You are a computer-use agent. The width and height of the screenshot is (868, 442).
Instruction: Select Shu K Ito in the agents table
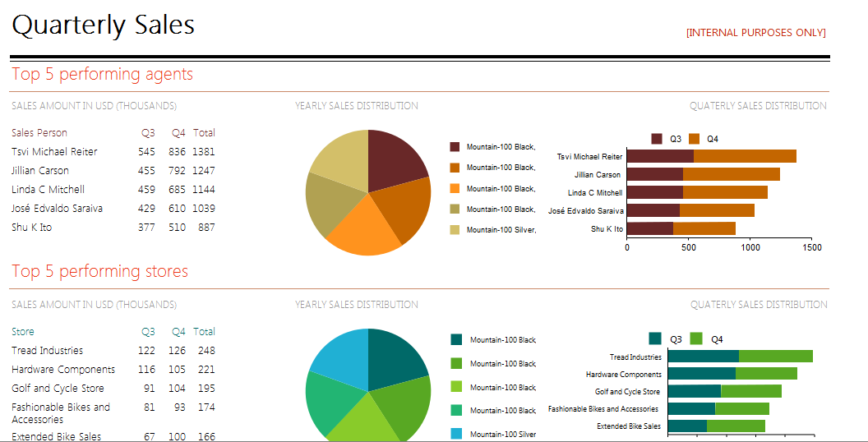tap(31, 227)
